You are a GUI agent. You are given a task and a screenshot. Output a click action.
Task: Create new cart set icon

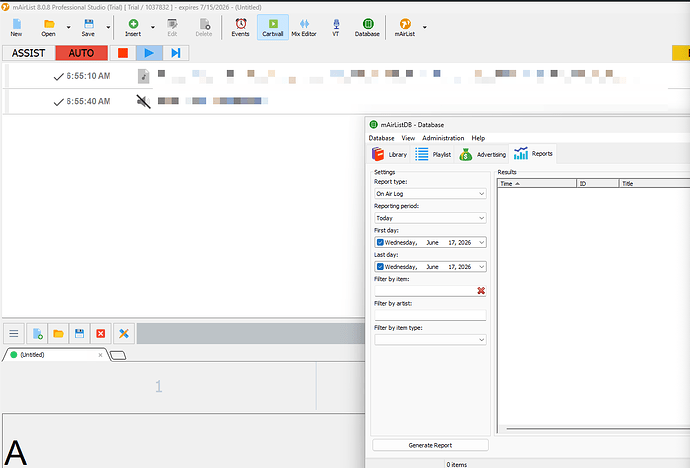tap(37, 334)
